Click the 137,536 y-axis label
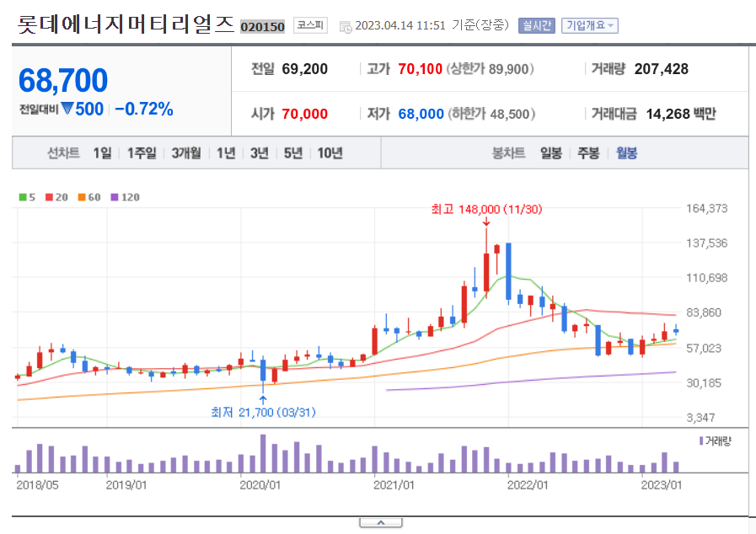 pyautogui.click(x=707, y=243)
